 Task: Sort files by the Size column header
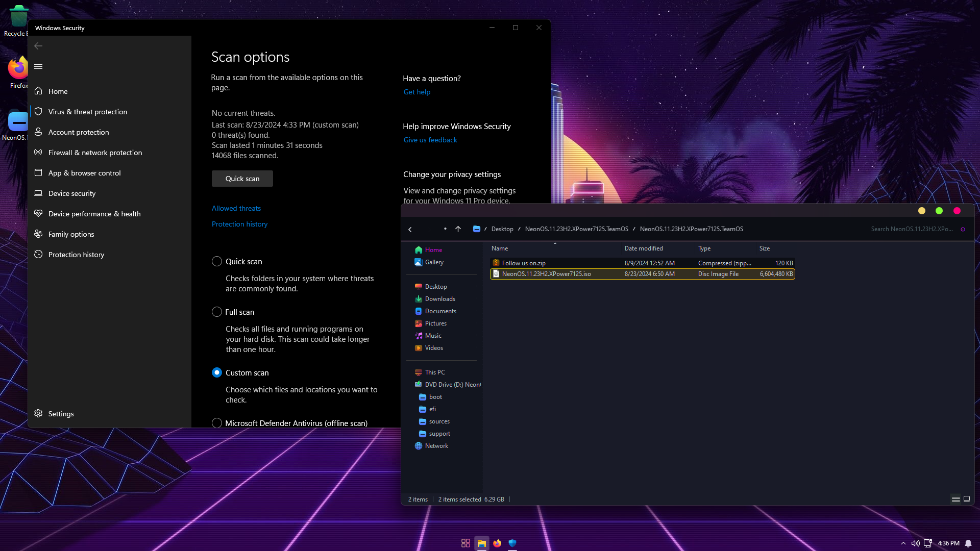pos(776,248)
